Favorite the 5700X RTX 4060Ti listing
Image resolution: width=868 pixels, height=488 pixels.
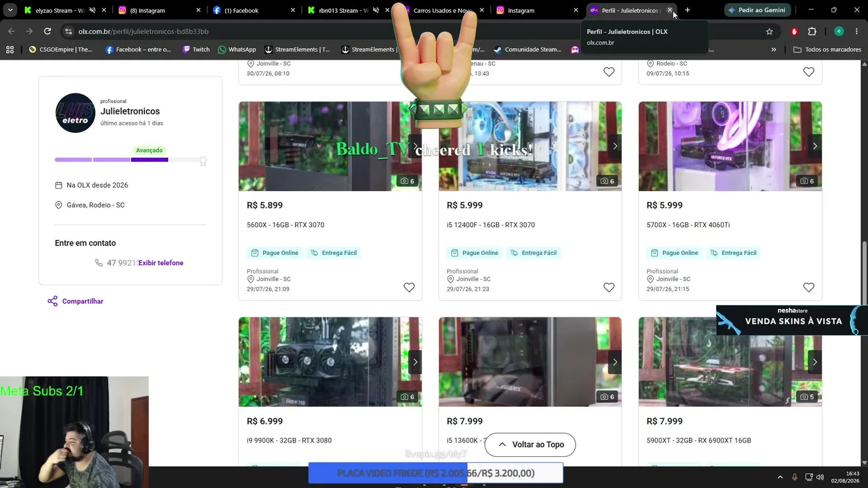click(x=808, y=287)
